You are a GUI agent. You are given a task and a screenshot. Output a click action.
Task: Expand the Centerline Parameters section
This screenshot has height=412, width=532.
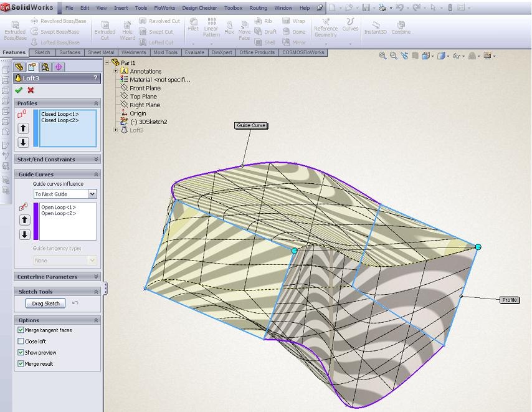pyautogui.click(x=96, y=277)
